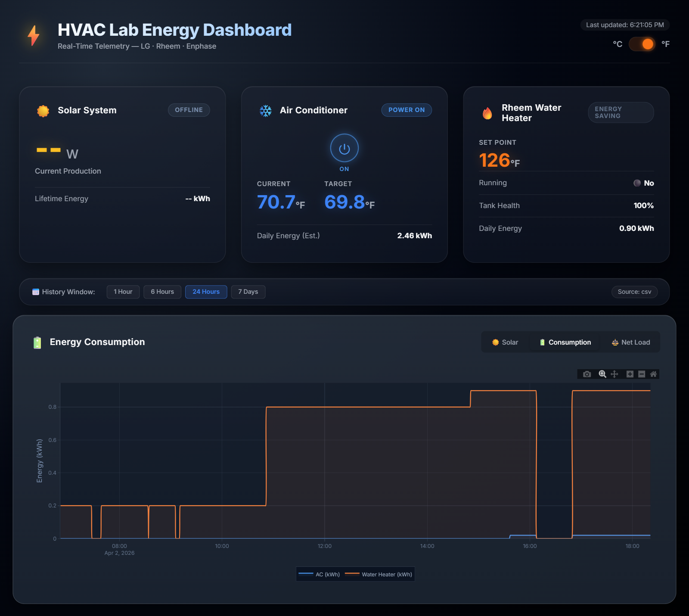Select the 7 Days history window
The height and width of the screenshot is (616, 689).
click(x=248, y=292)
